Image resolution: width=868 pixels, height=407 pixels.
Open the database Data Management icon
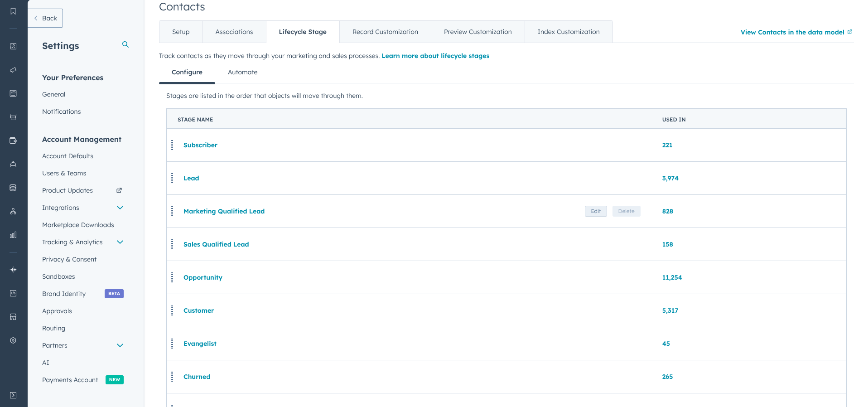pos(13,188)
